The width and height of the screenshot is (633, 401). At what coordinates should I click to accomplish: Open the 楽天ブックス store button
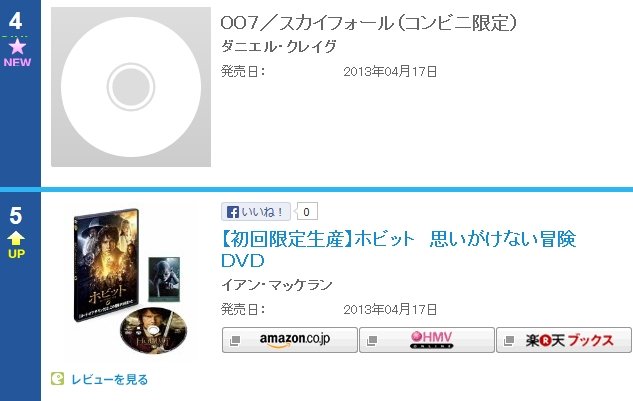(564, 340)
